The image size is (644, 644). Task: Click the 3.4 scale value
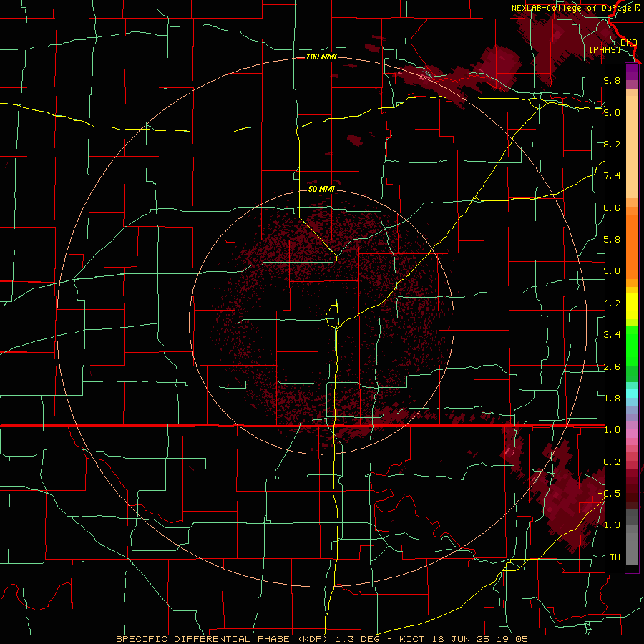click(612, 335)
